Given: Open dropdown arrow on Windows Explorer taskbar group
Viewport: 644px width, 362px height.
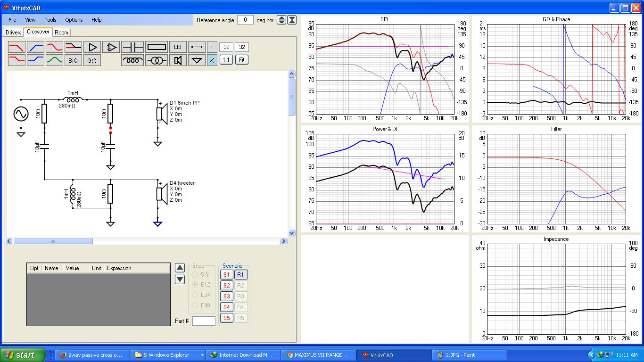Looking at the screenshot, I should point(202,355).
